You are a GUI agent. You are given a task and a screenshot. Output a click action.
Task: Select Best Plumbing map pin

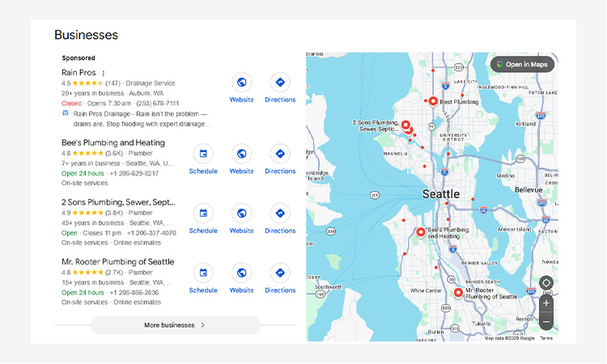433,101
